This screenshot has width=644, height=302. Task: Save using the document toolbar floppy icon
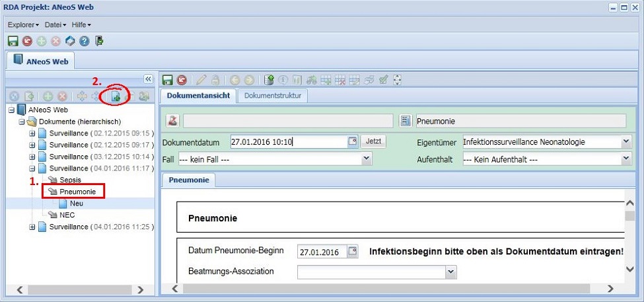click(168, 80)
